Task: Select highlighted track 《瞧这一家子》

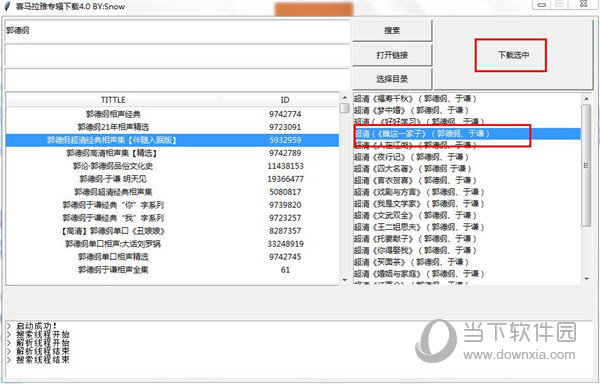Action: [466, 133]
